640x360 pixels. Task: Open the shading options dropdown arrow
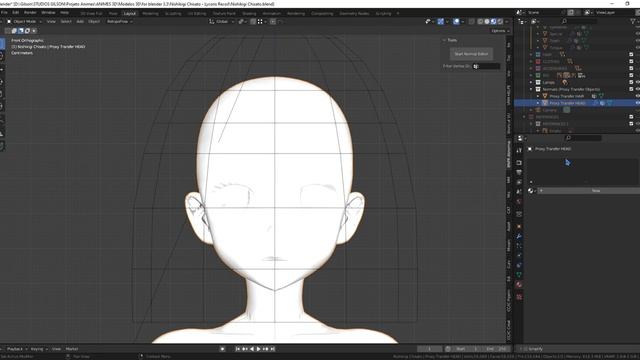tap(507, 21)
